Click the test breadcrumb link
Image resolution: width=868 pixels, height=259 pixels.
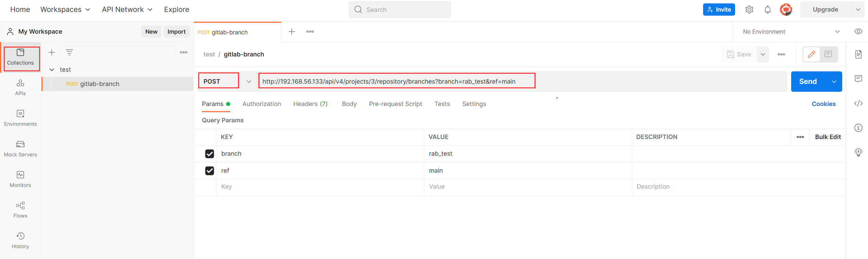tap(209, 54)
